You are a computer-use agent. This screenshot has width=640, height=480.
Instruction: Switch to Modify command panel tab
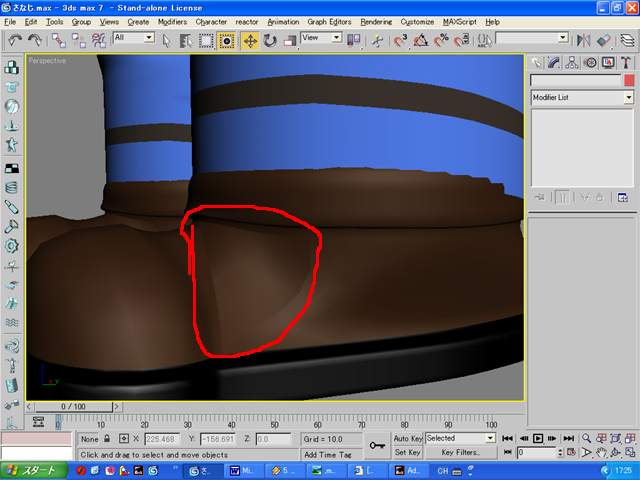tap(553, 62)
